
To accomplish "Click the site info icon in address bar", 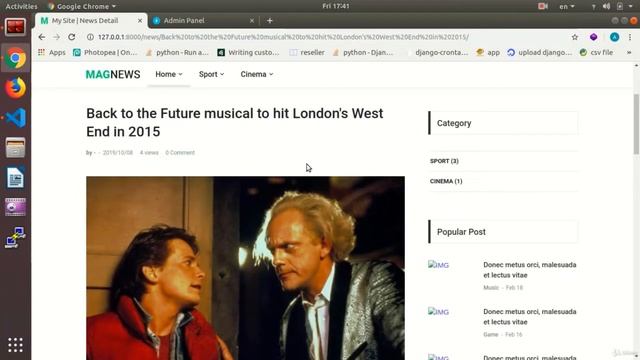I will (x=90, y=37).
